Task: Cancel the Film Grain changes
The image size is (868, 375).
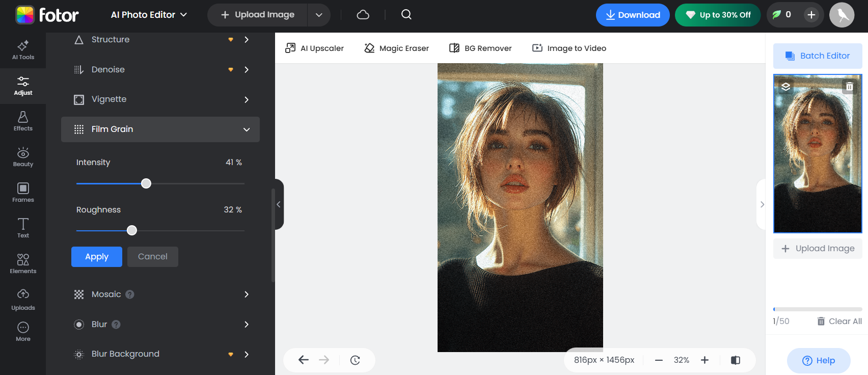Action: (x=153, y=257)
